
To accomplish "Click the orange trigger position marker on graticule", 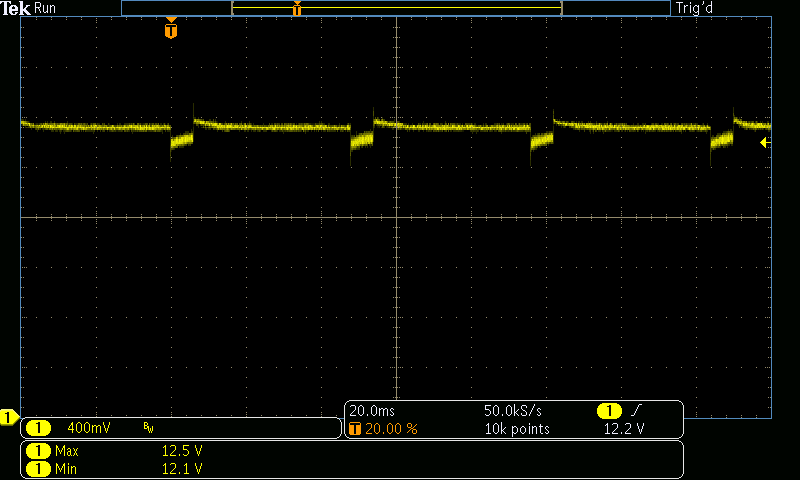I will pos(171,28).
